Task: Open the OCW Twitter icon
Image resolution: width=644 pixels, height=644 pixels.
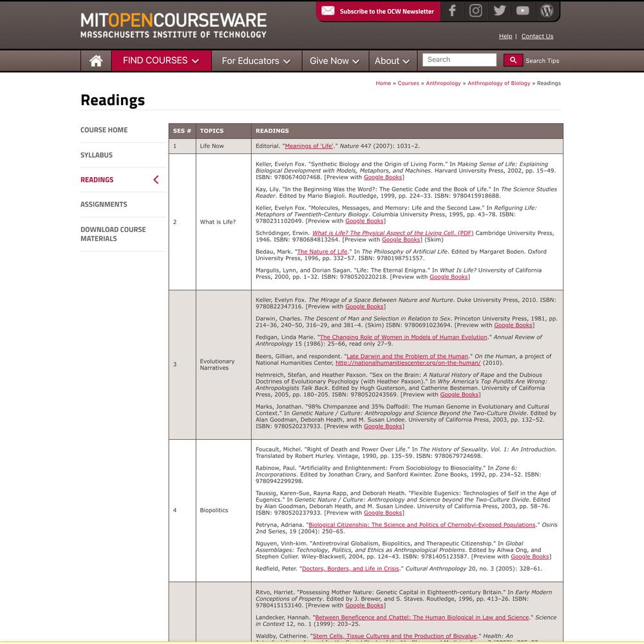Action: coord(500,10)
